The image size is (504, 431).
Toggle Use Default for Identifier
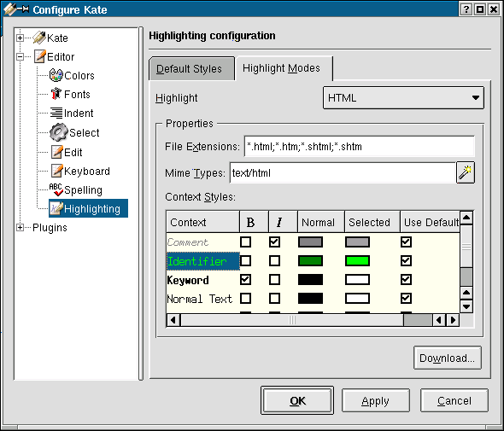click(406, 261)
